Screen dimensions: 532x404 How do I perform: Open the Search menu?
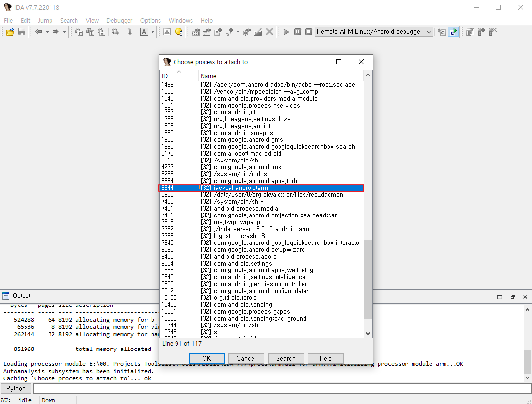(x=69, y=21)
